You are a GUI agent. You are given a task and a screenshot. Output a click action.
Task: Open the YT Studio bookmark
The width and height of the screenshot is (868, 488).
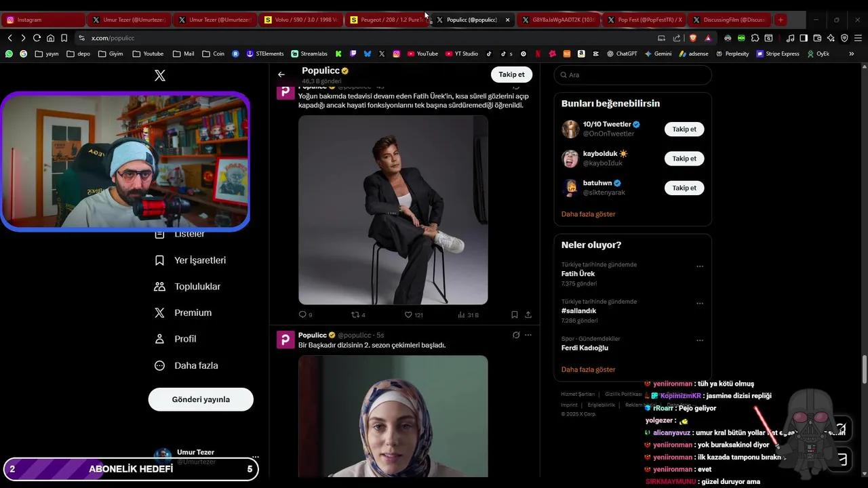[462, 54]
